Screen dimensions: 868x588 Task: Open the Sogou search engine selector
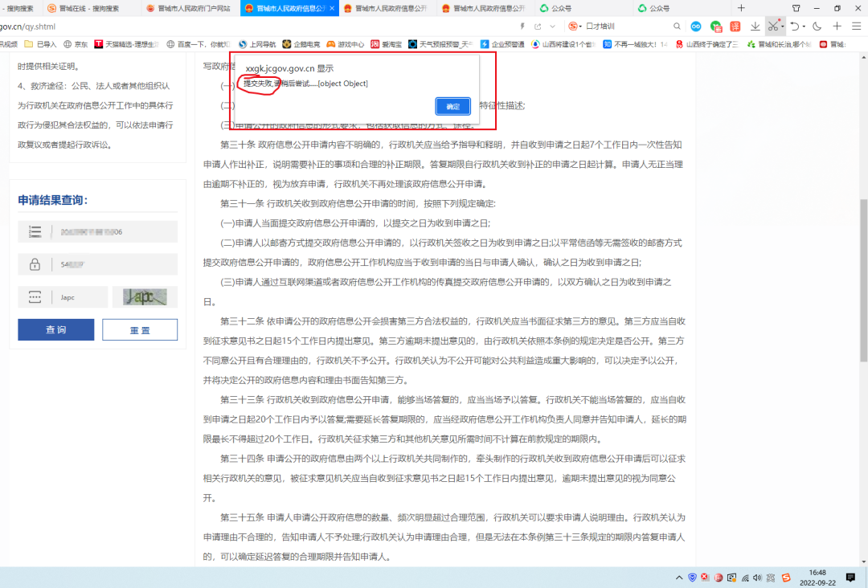(x=575, y=26)
